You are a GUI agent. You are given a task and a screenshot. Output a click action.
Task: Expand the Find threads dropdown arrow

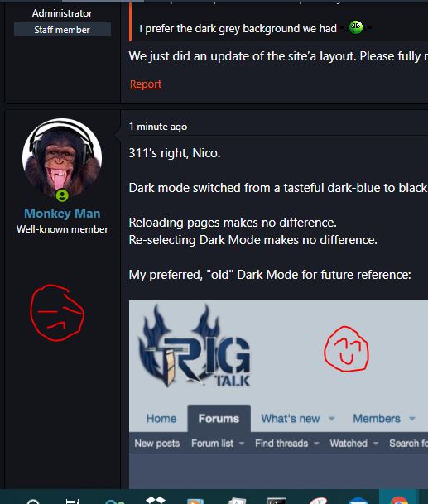[316, 444]
